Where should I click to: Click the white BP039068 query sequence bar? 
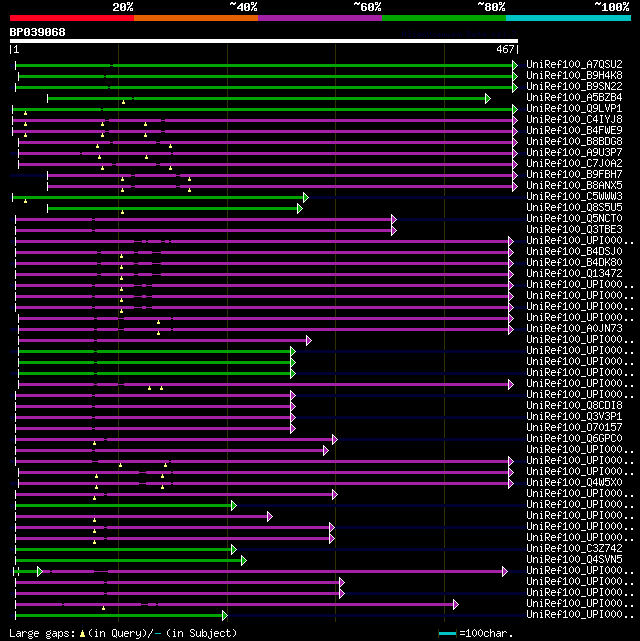pos(264,41)
